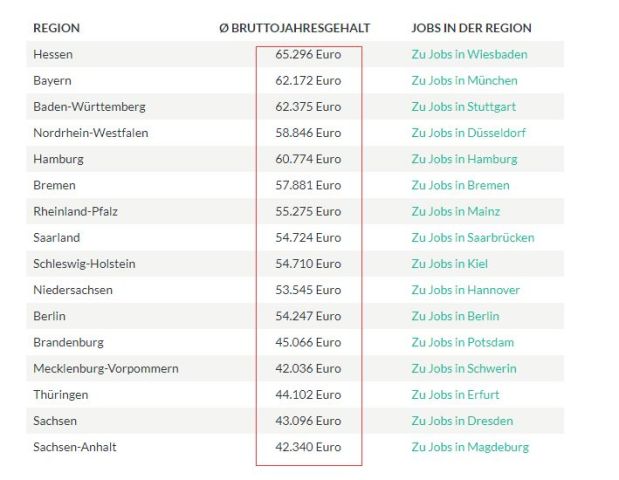
Task: Follow the Zu Jobs in Erfurt link
Action: tap(455, 394)
